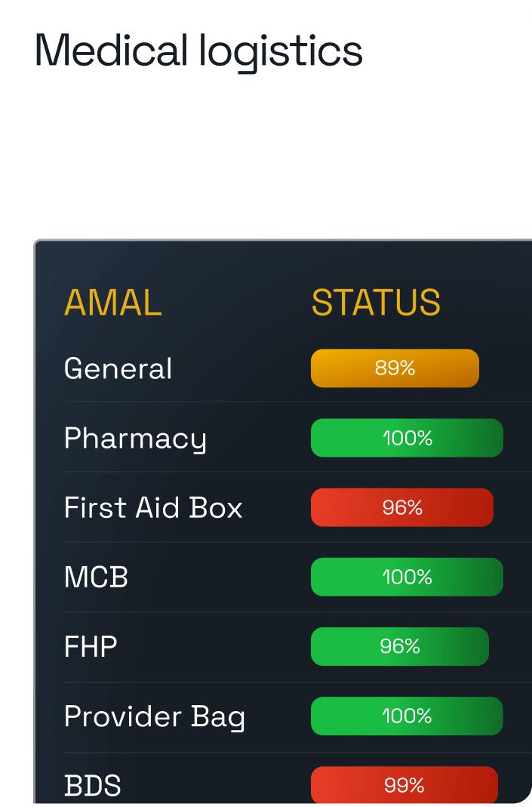This screenshot has height=807, width=532.
Task: Click the 99% percentage text
Action: (404, 785)
